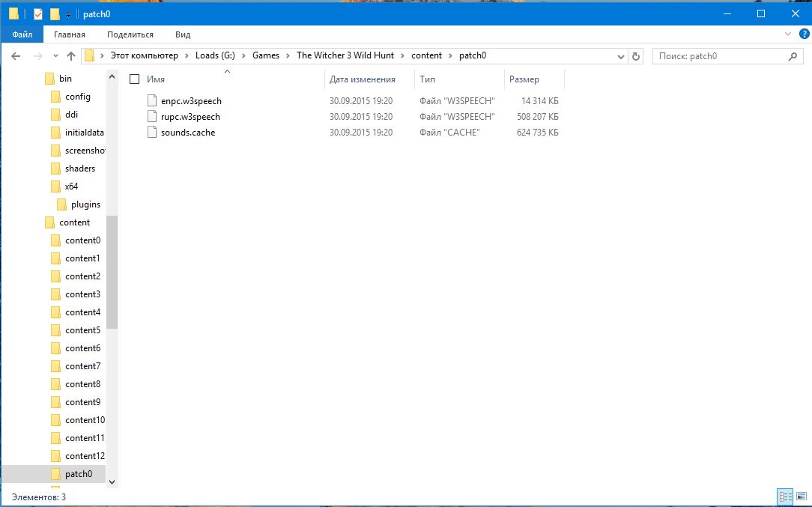Sort by the Размер column header
812x507 pixels.
tap(524, 79)
